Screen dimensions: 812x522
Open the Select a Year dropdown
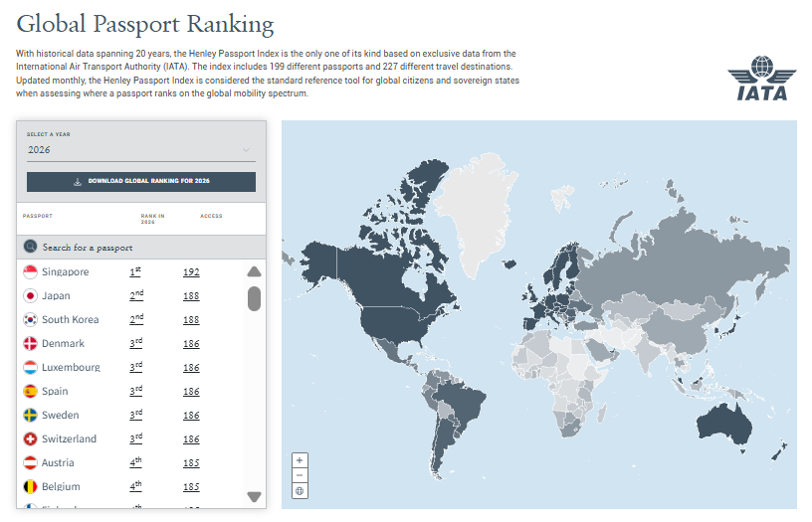click(139, 150)
